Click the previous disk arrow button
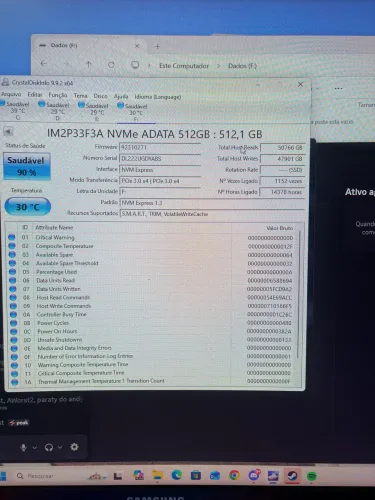The image size is (375, 500). [8, 131]
